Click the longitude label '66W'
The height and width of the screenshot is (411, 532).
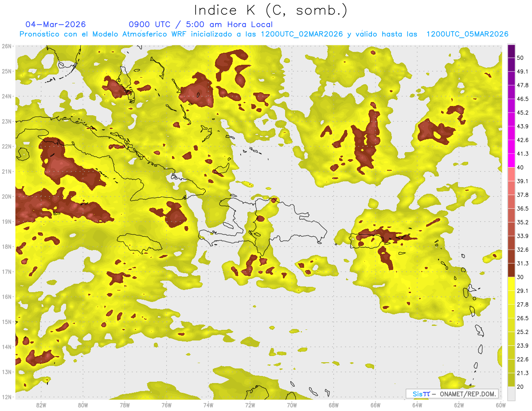(x=375, y=405)
